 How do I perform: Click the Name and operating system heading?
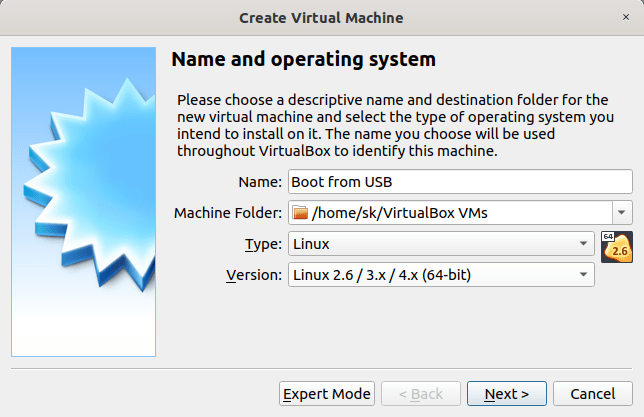point(304,59)
